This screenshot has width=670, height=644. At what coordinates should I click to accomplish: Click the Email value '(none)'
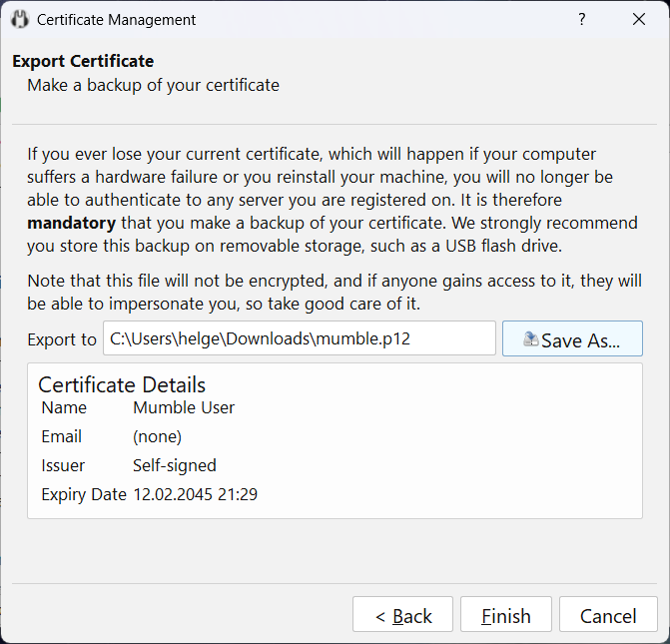click(x=157, y=436)
